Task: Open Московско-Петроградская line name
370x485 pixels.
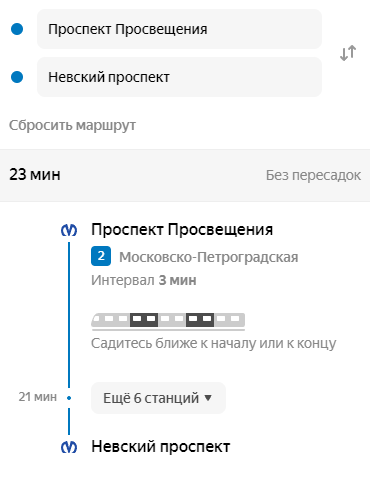Action: pos(209,257)
